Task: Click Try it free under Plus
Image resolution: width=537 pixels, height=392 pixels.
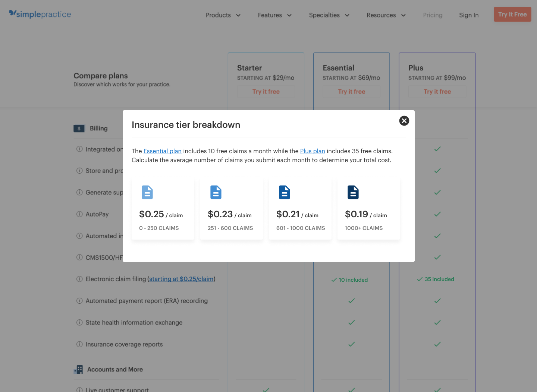Action: click(437, 92)
